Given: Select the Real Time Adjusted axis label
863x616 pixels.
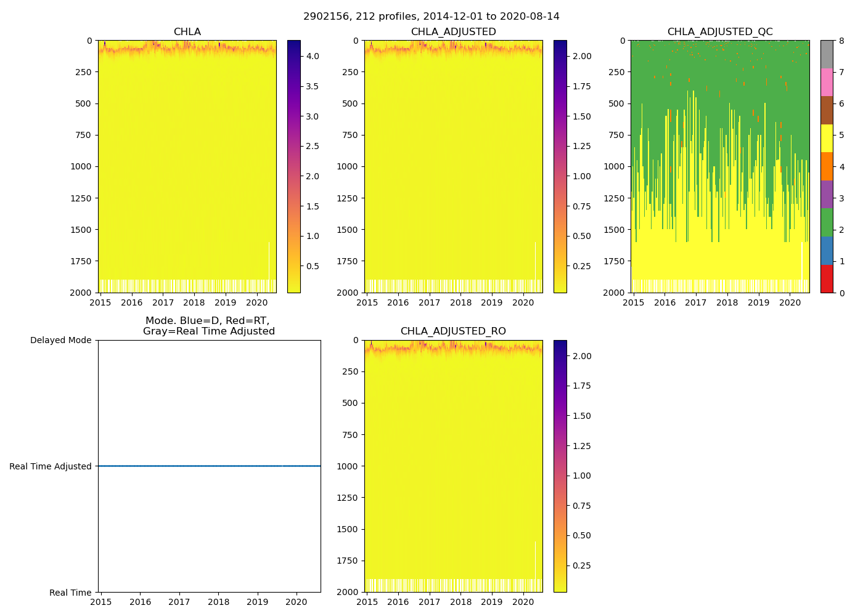Looking at the screenshot, I should pos(51,467).
